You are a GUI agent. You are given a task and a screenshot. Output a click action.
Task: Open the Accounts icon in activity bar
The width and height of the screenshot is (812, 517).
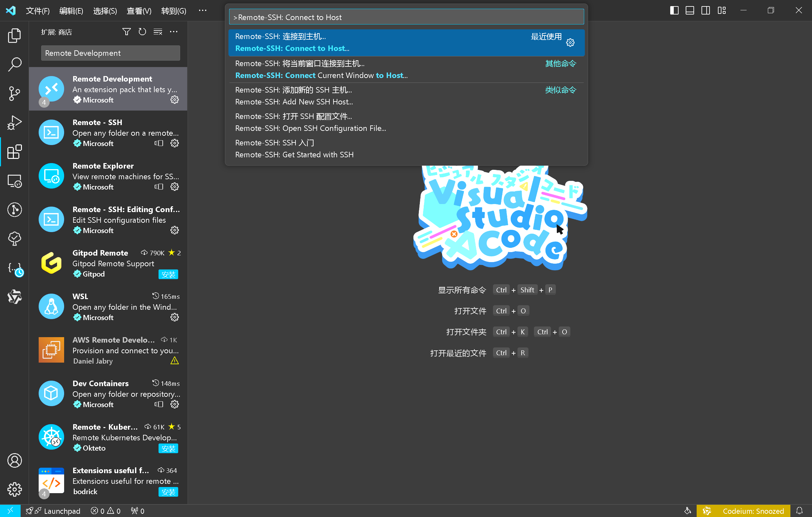(15, 460)
